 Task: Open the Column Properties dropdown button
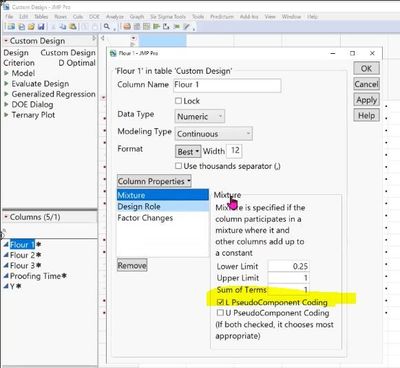154,181
